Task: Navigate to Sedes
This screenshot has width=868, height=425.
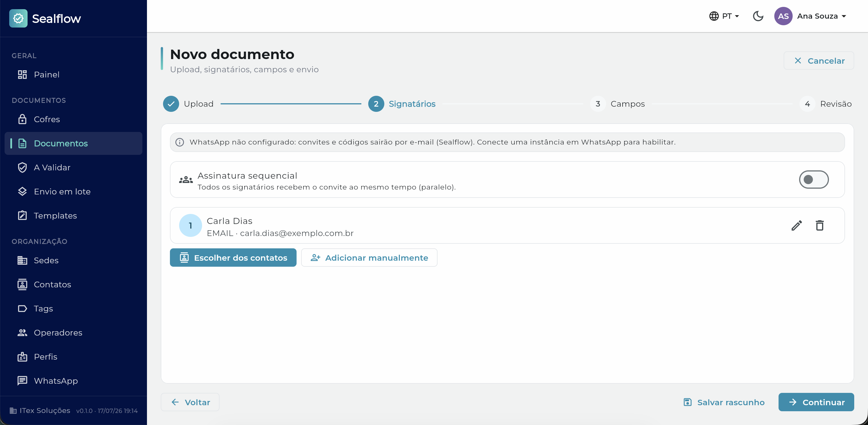Action: (x=73, y=260)
